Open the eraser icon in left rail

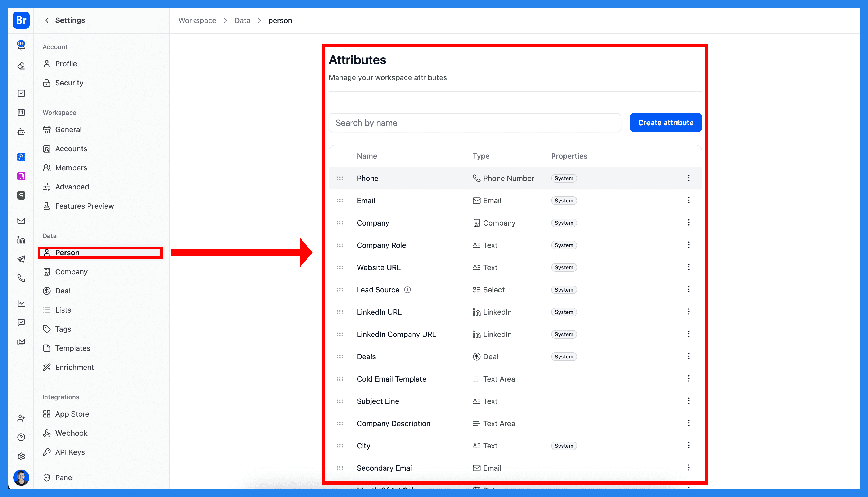pos(21,66)
